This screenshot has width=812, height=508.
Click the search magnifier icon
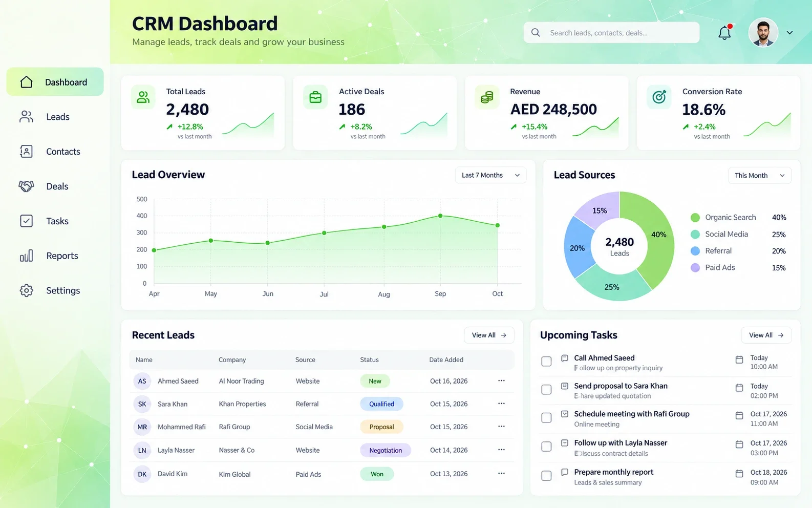point(536,33)
